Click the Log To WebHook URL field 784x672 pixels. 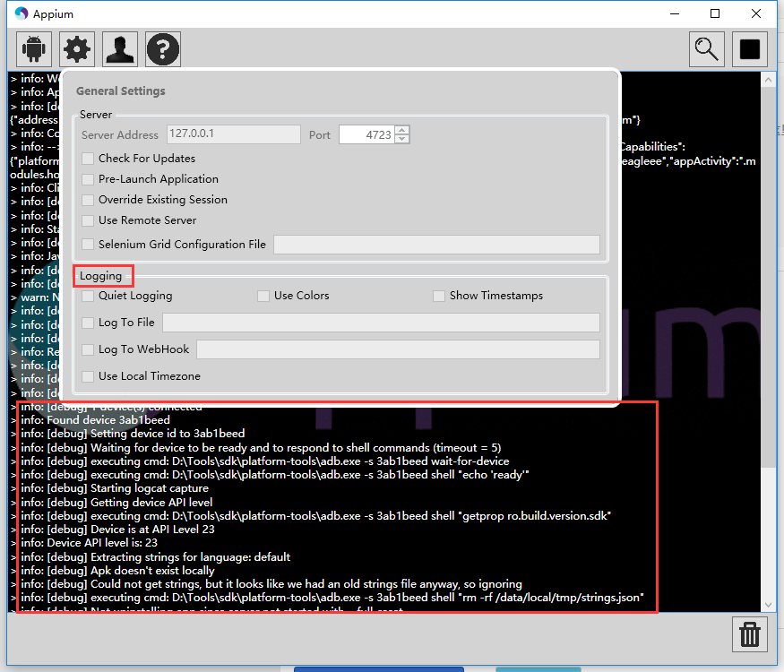click(398, 349)
